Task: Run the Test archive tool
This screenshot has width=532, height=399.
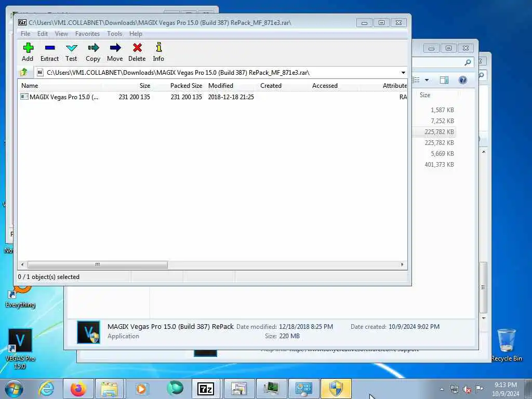Action: tap(71, 52)
